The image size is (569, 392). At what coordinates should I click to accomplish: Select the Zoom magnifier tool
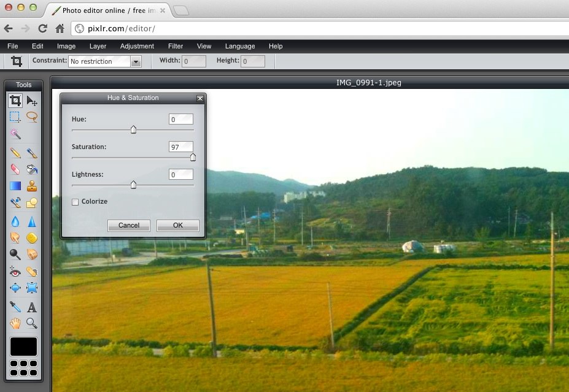pyautogui.click(x=32, y=323)
